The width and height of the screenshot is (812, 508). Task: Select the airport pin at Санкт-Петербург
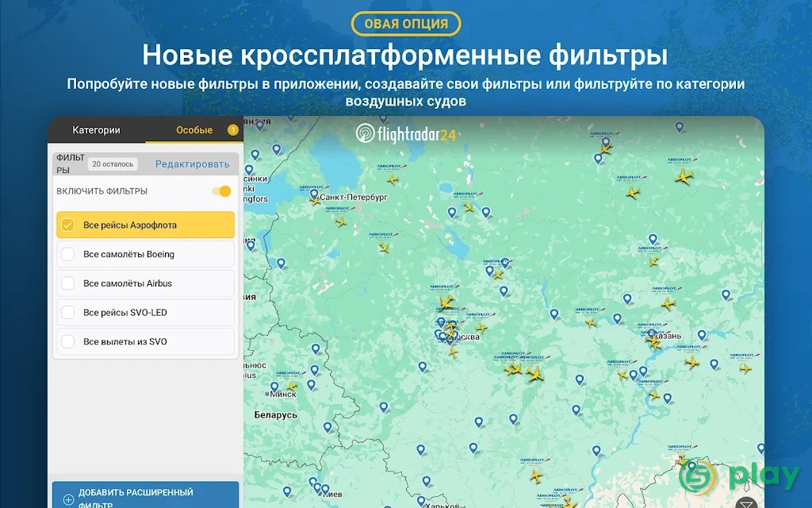coord(314,194)
